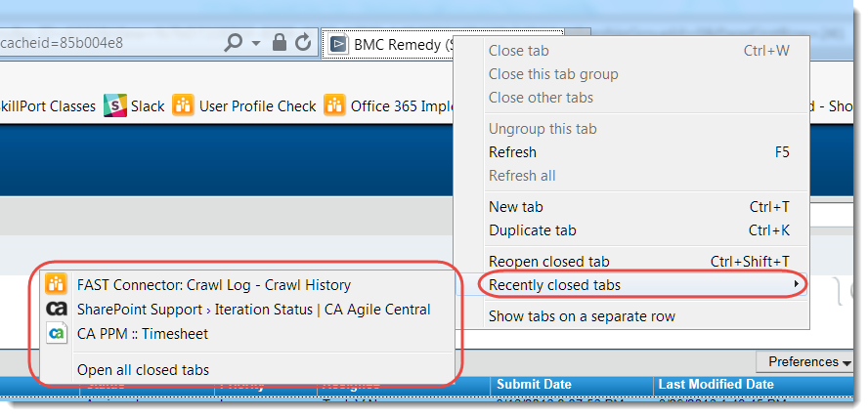The width and height of the screenshot is (868, 416).
Task: Expand the Preferences dropdown
Action: [809, 362]
